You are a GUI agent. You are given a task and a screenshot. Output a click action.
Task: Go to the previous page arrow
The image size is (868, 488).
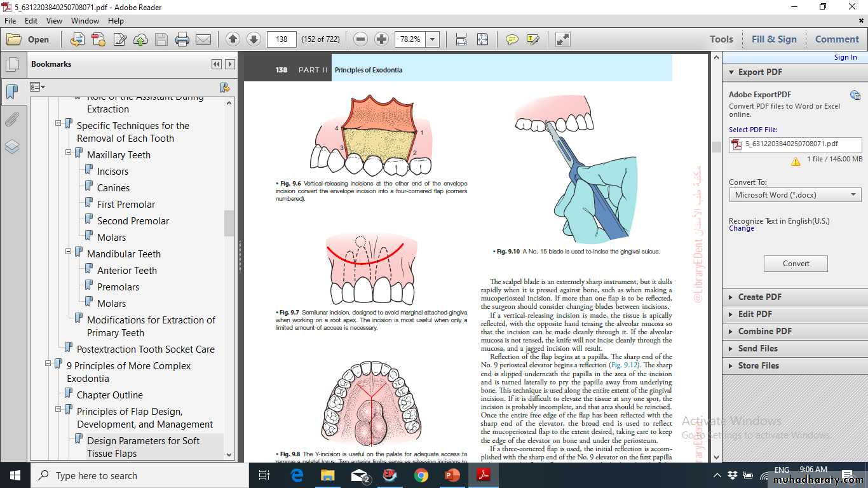233,39
